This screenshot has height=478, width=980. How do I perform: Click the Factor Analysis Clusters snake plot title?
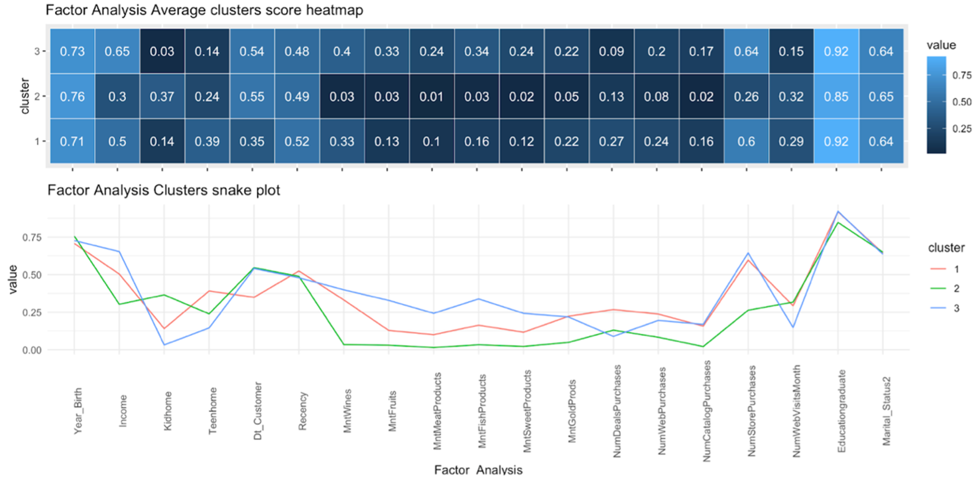(164, 190)
